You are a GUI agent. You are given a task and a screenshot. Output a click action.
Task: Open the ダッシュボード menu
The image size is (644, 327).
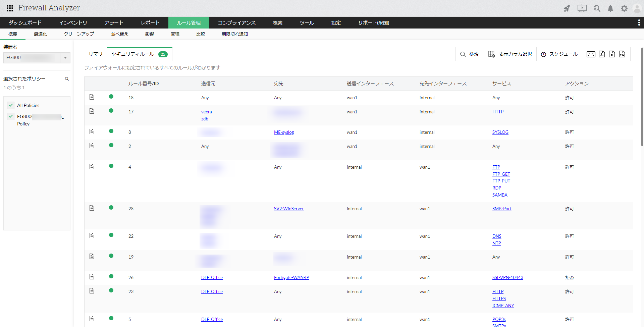click(25, 23)
